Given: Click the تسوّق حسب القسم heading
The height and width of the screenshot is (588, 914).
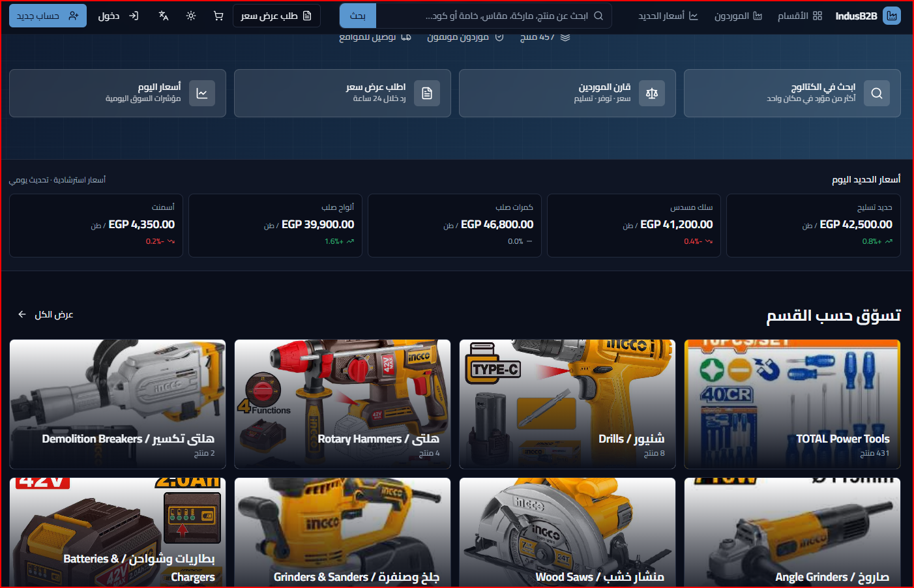Looking at the screenshot, I should pos(833,316).
